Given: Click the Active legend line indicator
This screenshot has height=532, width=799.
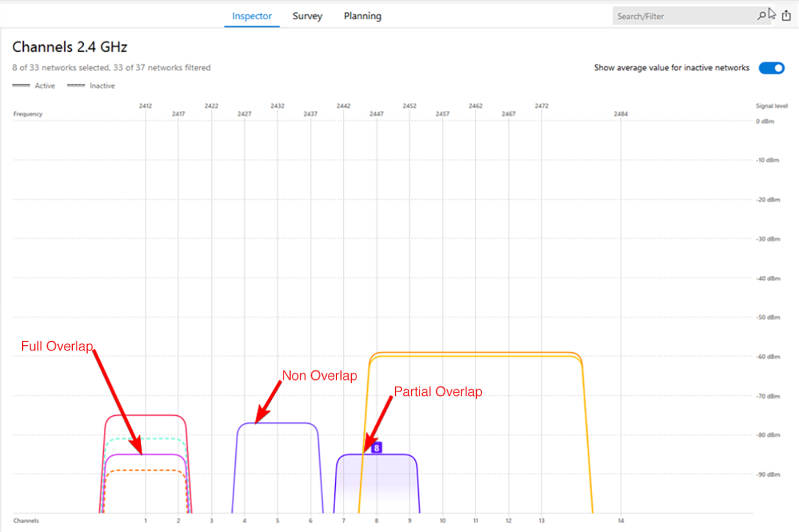Looking at the screenshot, I should [x=21, y=86].
